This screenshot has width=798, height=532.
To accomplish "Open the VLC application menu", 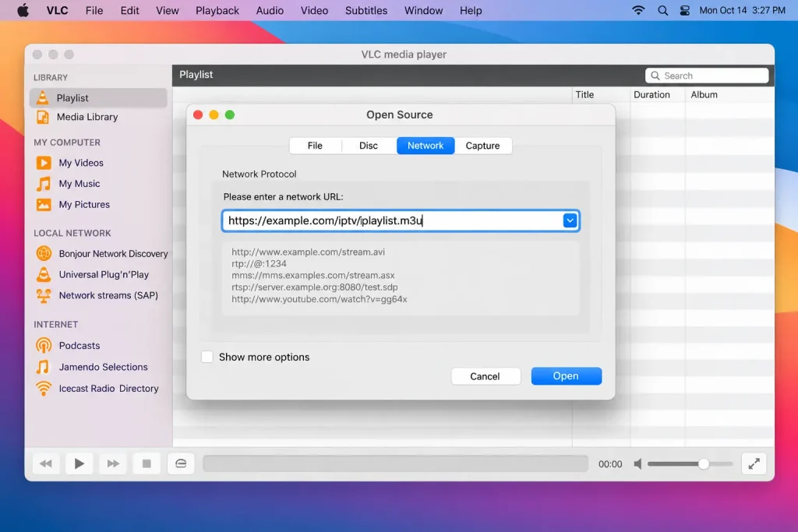I will 57,10.
